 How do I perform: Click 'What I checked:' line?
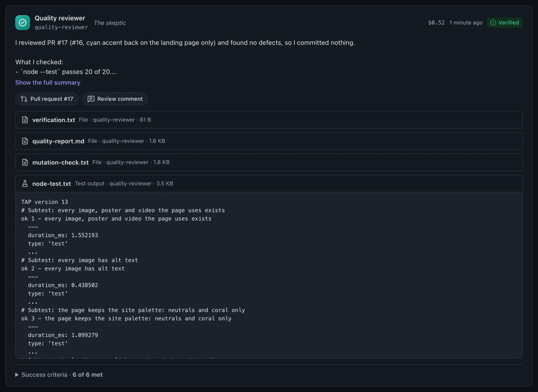(x=39, y=62)
